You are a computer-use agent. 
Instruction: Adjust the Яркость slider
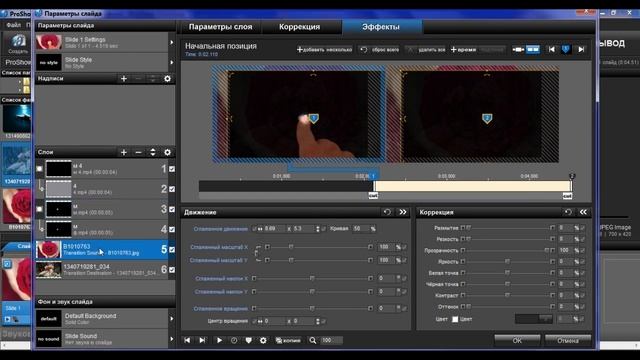[x=508, y=261]
